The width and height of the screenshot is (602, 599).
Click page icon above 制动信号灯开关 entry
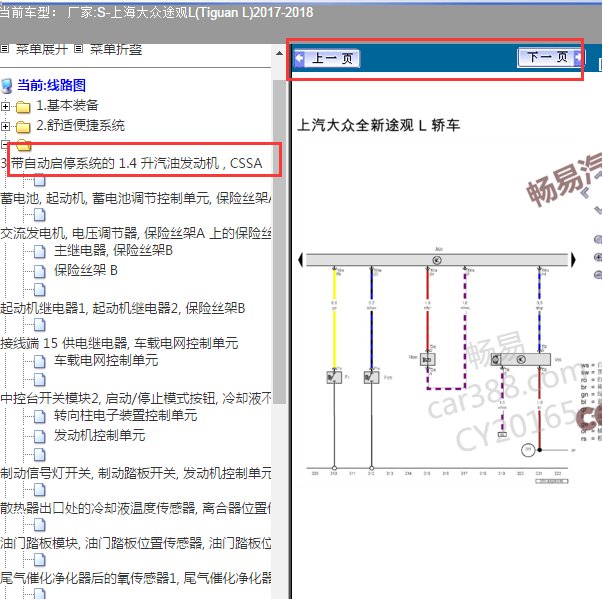click(x=40, y=455)
